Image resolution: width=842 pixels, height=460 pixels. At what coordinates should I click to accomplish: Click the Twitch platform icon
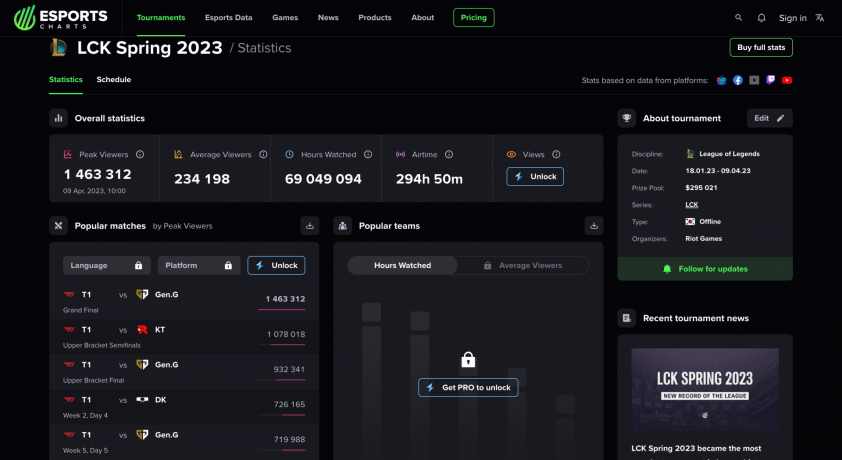(771, 80)
